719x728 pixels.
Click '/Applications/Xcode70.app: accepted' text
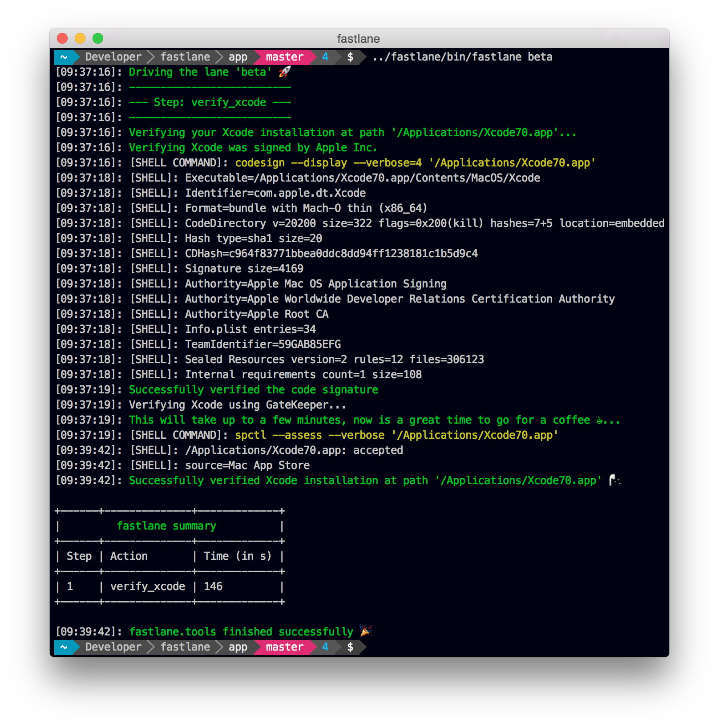tap(294, 450)
